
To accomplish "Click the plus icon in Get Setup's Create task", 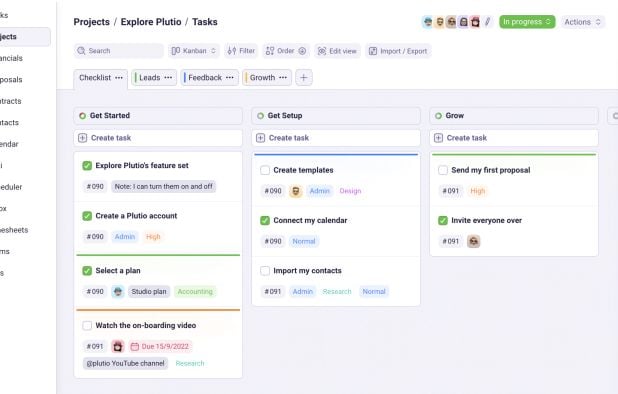I will [x=260, y=138].
